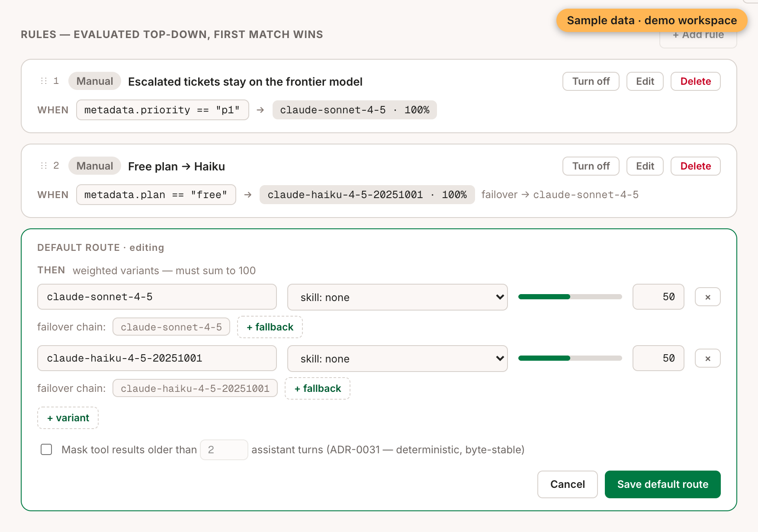Click the metadata.priority == "p1" condition
Image resolution: width=758 pixels, height=532 pixels.
(162, 110)
